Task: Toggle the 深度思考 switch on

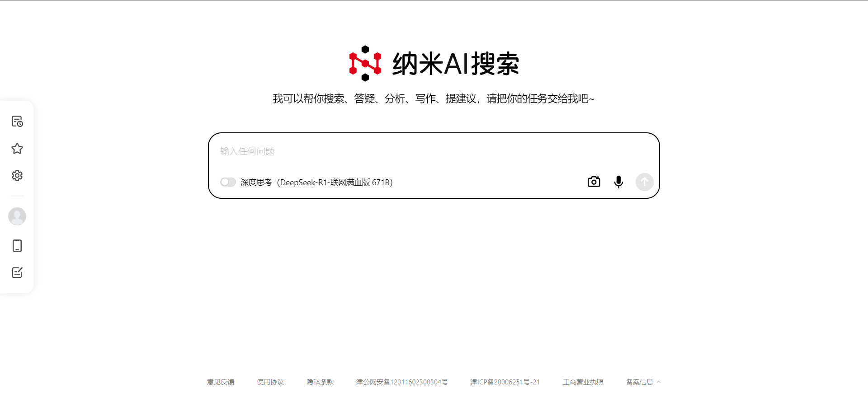Action: tap(228, 182)
